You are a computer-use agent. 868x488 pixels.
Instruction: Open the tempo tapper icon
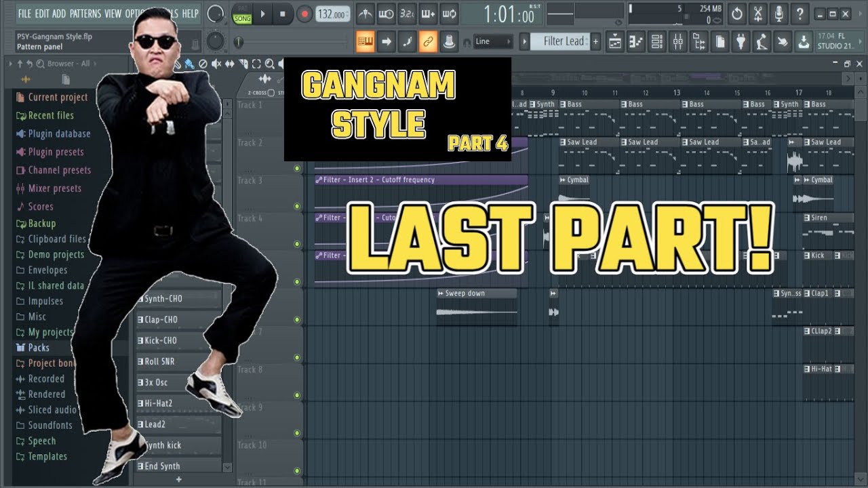pos(762,42)
